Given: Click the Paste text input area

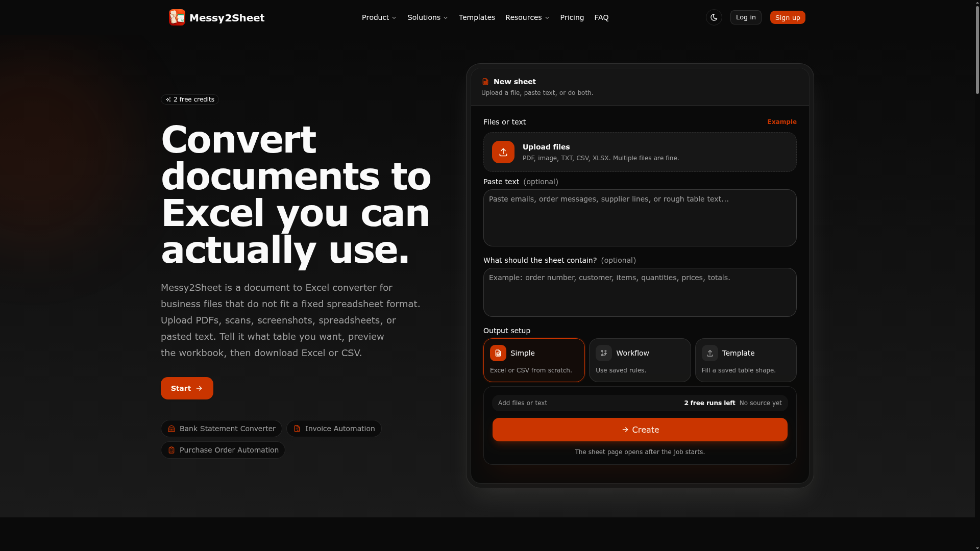Looking at the screenshot, I should tap(640, 218).
